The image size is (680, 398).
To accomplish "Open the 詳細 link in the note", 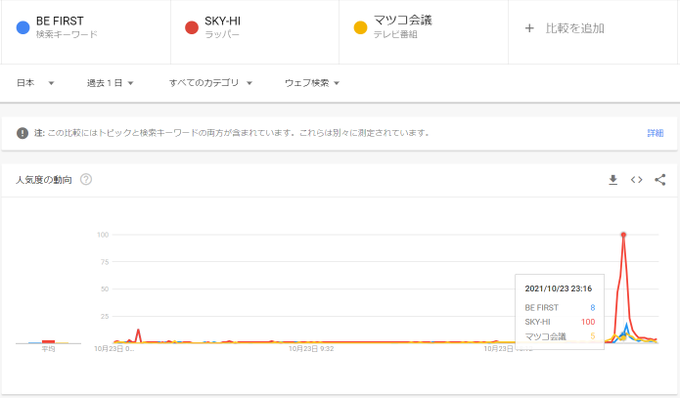I will coord(655,133).
